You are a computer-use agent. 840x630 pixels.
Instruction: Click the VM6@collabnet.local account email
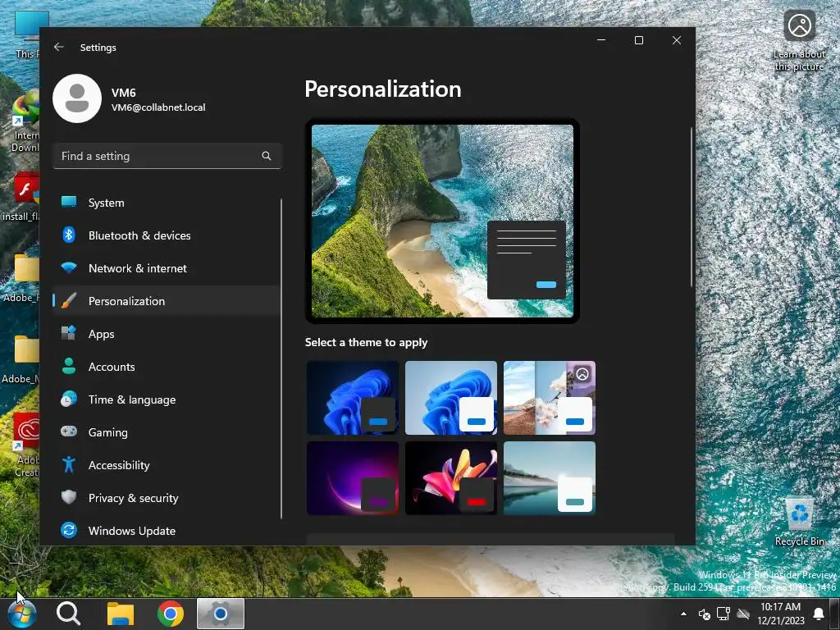158,107
